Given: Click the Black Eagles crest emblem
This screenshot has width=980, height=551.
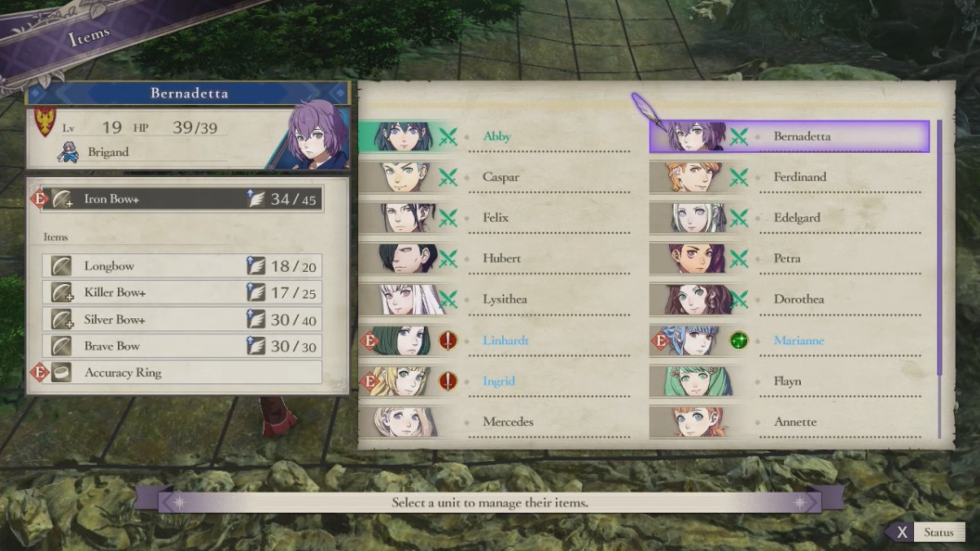Looking at the screenshot, I should click(x=45, y=122).
